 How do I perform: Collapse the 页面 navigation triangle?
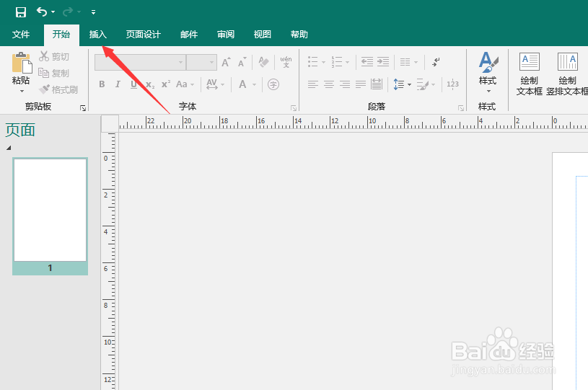[x=9, y=148]
